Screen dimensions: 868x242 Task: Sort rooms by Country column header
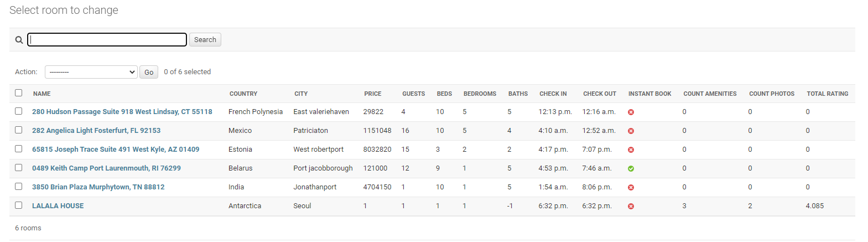(243, 94)
